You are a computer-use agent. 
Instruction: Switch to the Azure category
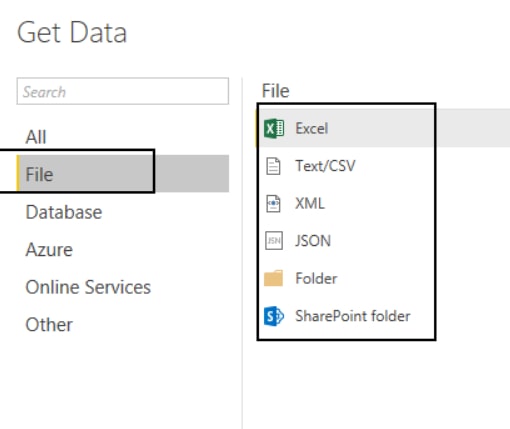coord(49,250)
